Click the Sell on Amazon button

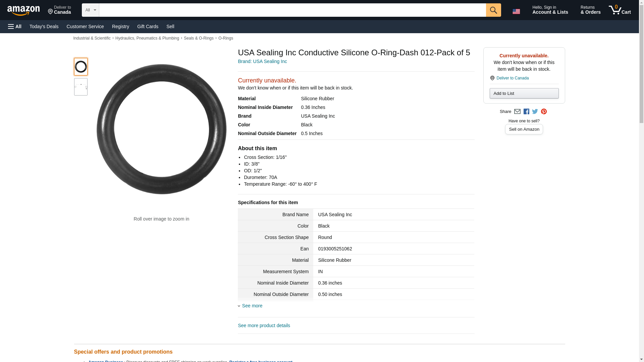[524, 129]
